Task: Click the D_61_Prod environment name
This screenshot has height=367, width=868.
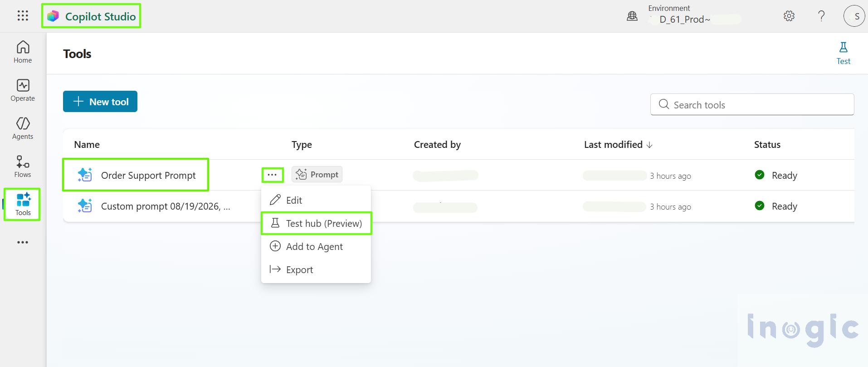Action: click(x=685, y=20)
